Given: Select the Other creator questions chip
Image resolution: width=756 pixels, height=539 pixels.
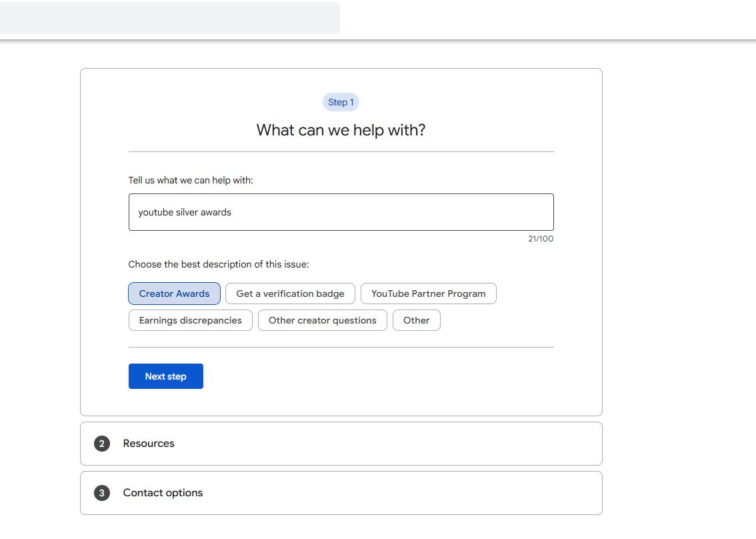Looking at the screenshot, I should pos(322,320).
